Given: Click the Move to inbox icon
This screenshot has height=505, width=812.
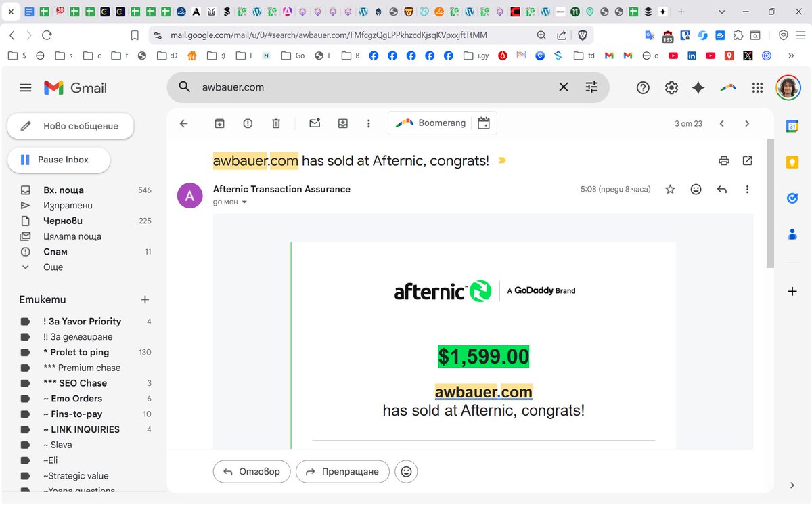Looking at the screenshot, I should click(343, 123).
